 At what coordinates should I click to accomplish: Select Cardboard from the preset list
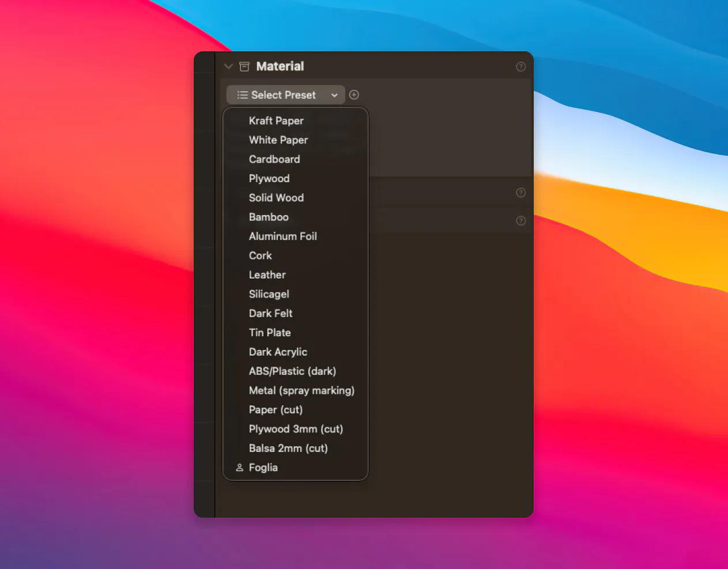(x=295, y=159)
